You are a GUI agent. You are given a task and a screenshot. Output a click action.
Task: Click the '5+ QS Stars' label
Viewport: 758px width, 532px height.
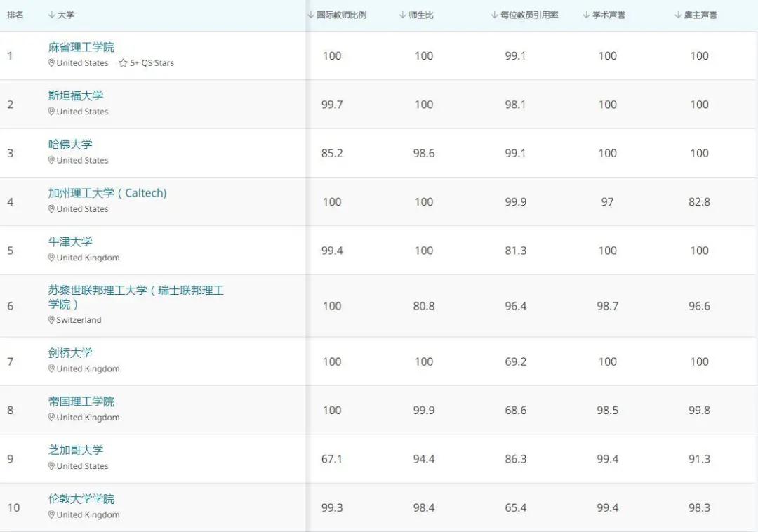(x=152, y=63)
